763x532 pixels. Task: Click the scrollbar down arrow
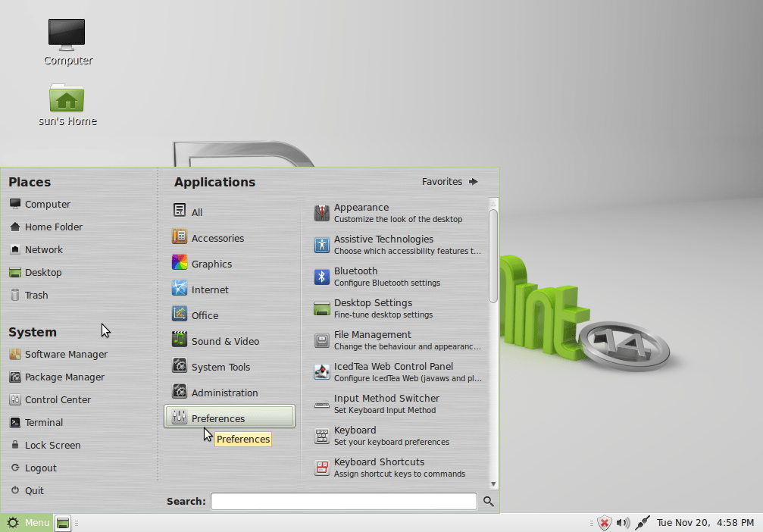493,483
